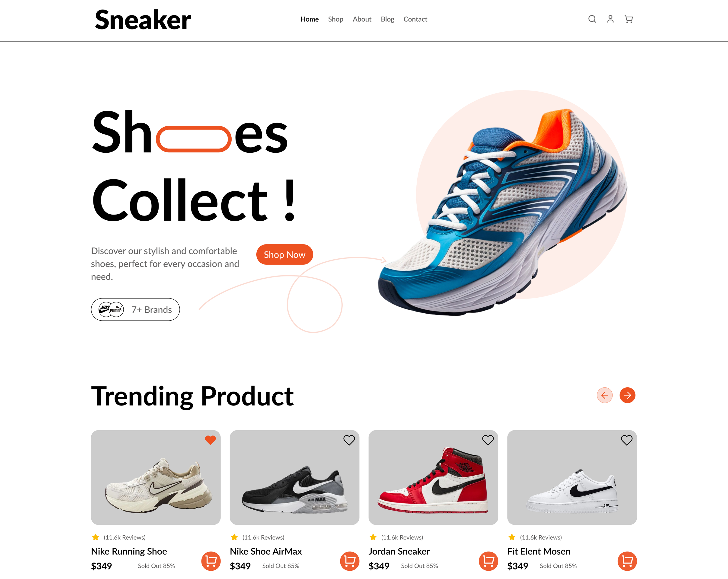Open the Jordan Sneaker product image
This screenshot has width=728, height=579.
pyautogui.click(x=433, y=477)
